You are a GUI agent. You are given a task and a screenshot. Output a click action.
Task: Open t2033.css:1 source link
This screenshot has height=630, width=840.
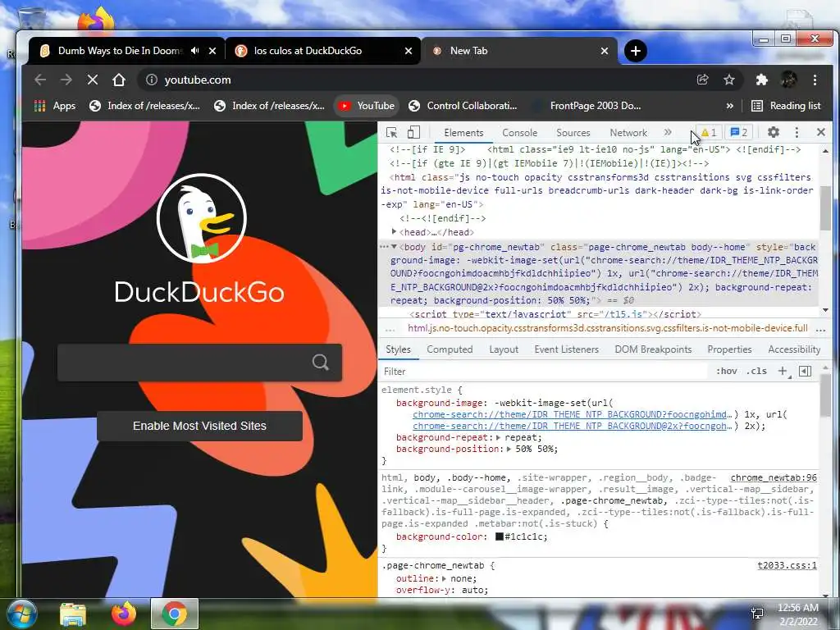click(x=787, y=565)
